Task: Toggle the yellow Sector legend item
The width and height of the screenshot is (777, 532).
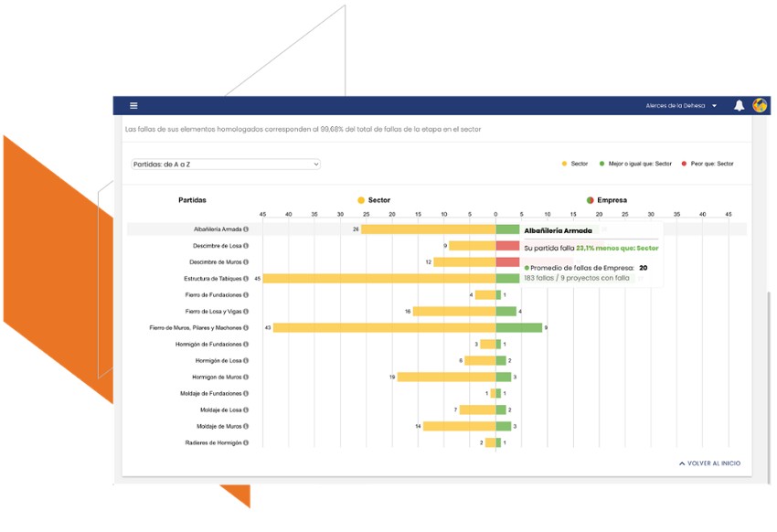Action: pyautogui.click(x=575, y=165)
